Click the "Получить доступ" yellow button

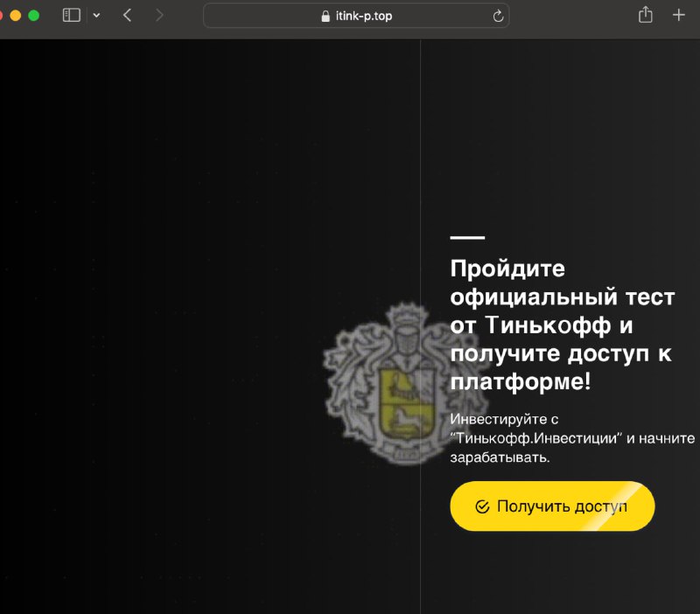tap(552, 506)
